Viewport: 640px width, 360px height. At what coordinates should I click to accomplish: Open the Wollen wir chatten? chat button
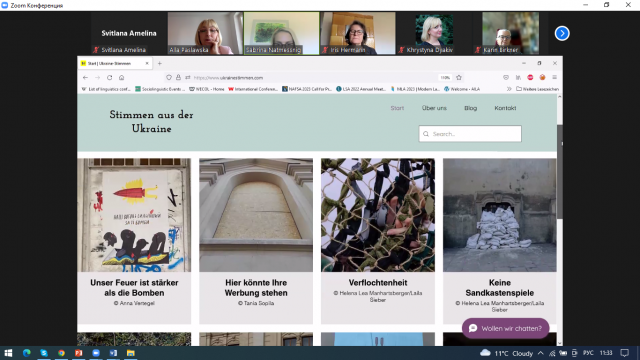(505, 328)
